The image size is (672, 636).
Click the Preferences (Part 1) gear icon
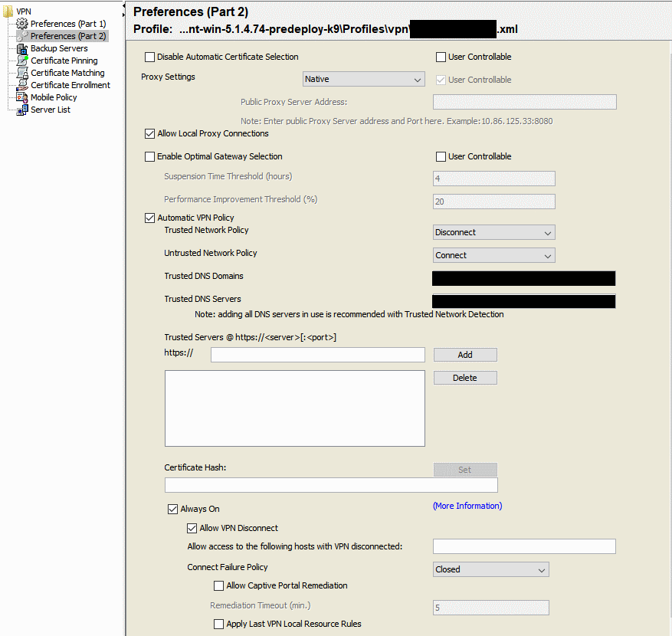coord(22,24)
